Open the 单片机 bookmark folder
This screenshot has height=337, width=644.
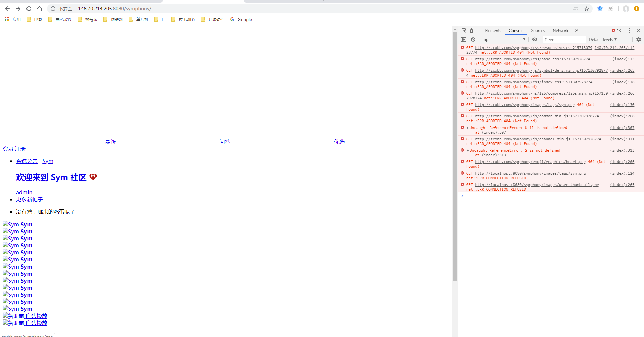pyautogui.click(x=139, y=19)
